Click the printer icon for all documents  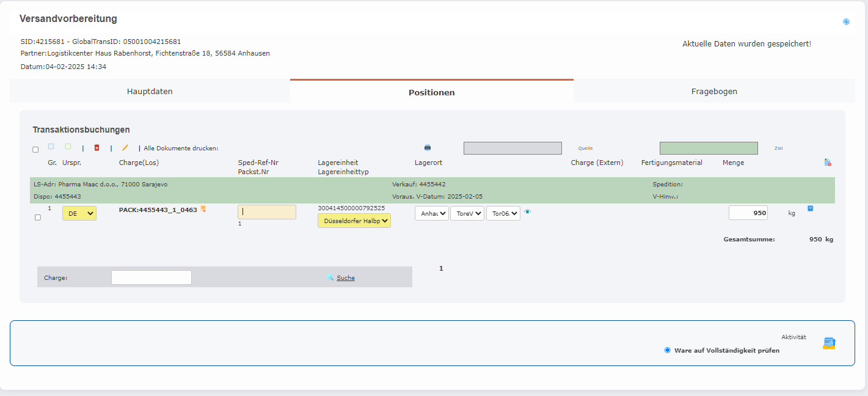(x=428, y=147)
